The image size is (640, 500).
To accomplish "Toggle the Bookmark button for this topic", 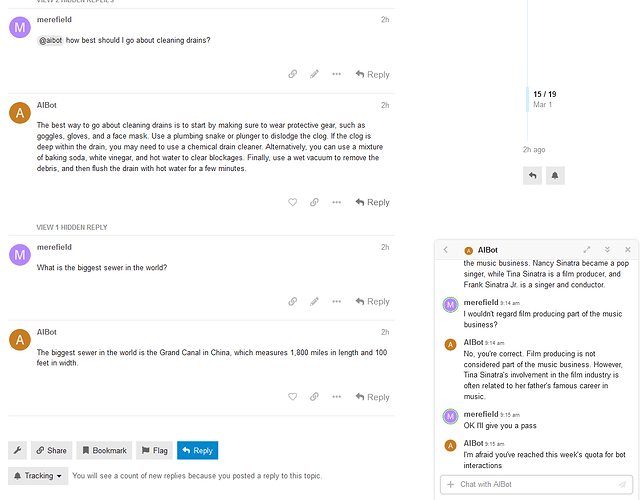I will click(x=104, y=450).
